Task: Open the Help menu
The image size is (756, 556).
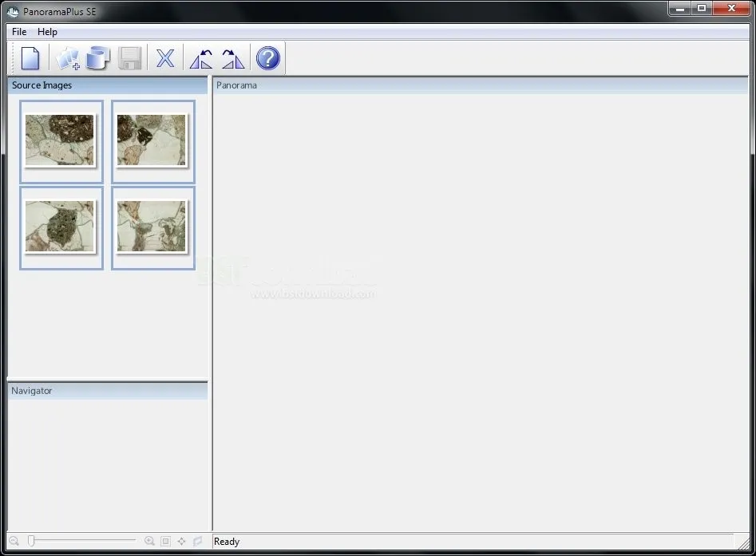Action: 48,32
